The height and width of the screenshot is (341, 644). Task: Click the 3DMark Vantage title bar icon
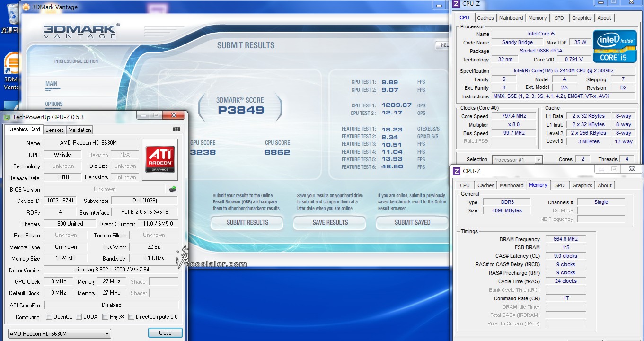26,7
